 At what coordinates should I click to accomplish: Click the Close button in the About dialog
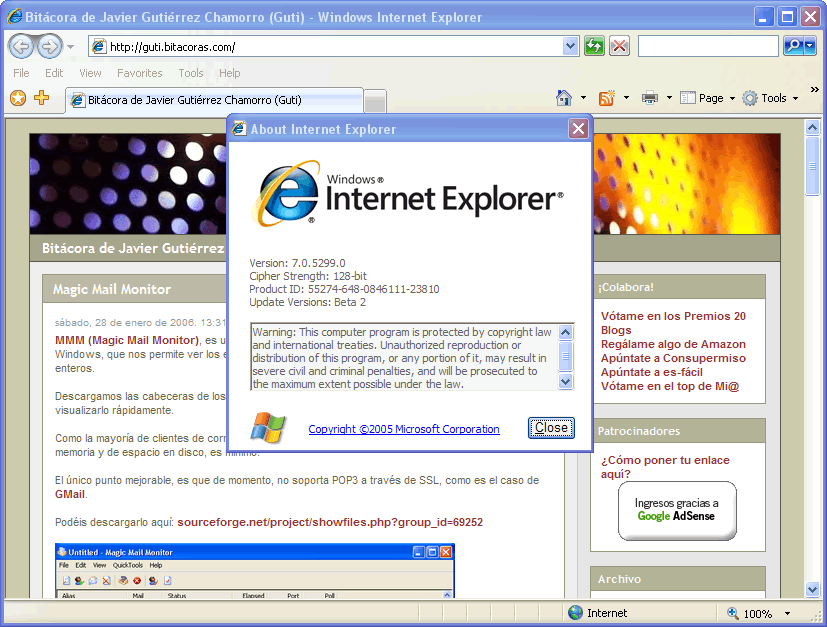[551, 428]
